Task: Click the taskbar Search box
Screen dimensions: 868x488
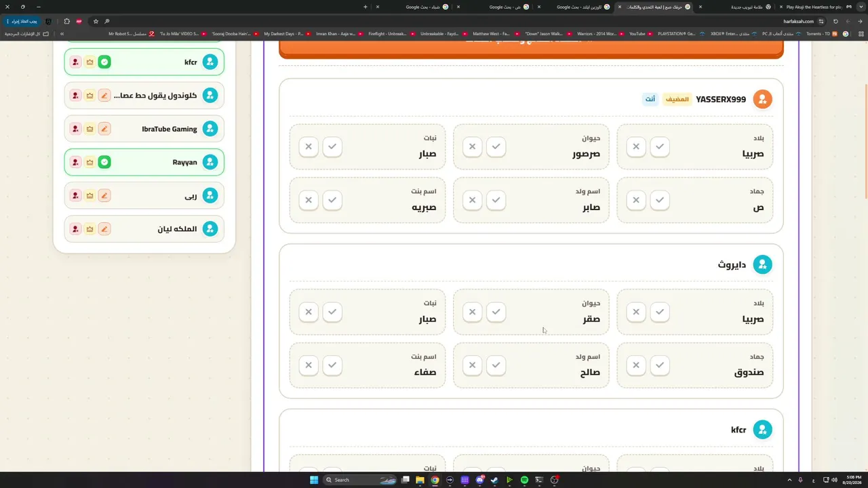Action: point(361,480)
